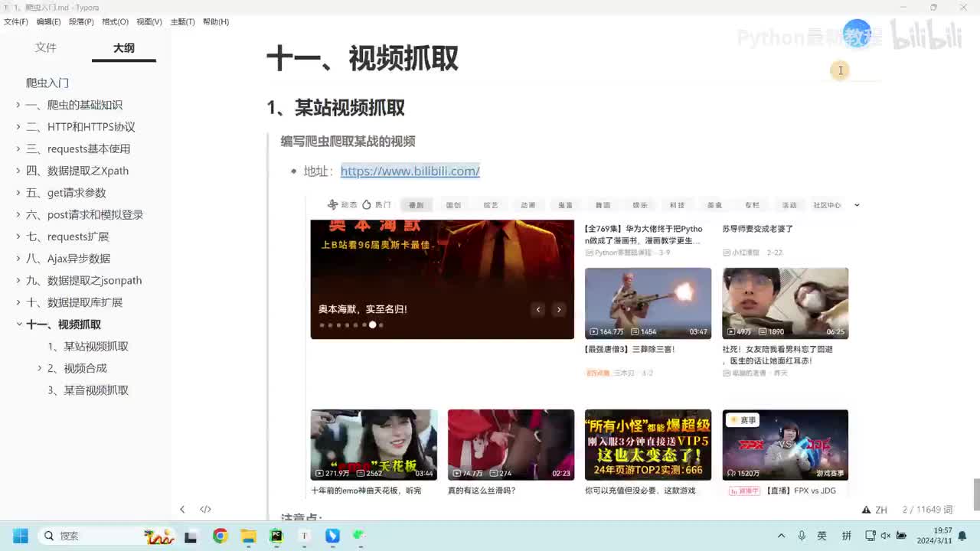Expand 六、post请求和模拟登录 outline section
The width and height of the screenshot is (980, 551).
tap(18, 214)
